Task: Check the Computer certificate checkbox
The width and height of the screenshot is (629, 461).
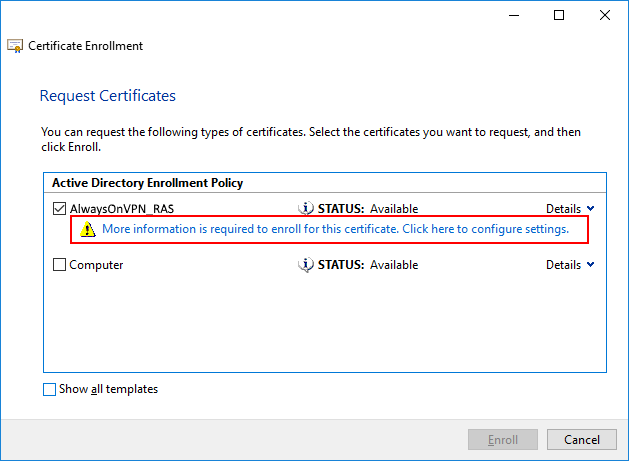Action: tap(59, 265)
